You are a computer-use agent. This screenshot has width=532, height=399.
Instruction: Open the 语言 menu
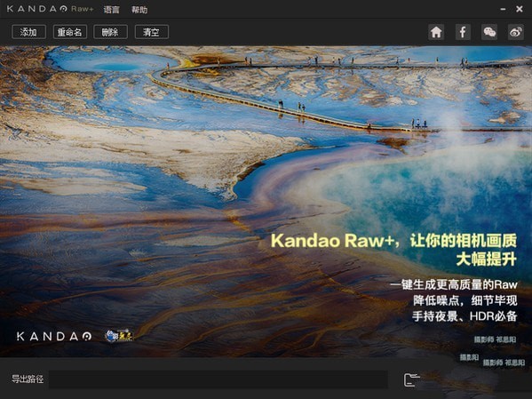click(x=112, y=10)
